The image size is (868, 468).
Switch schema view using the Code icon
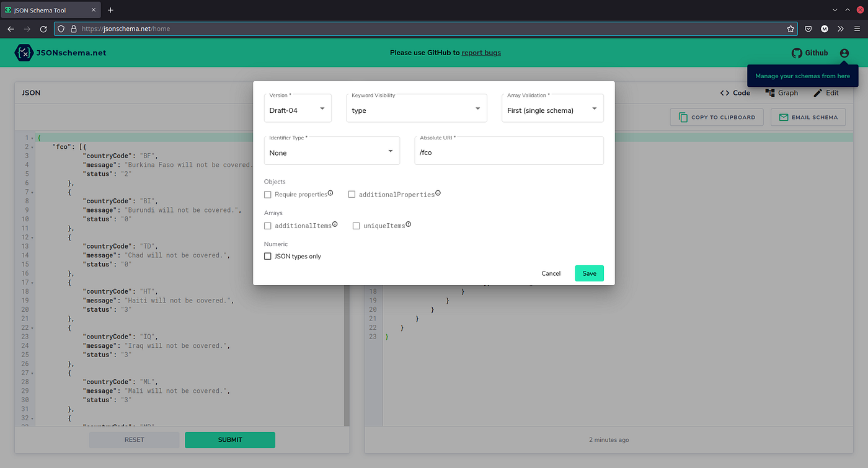click(735, 92)
